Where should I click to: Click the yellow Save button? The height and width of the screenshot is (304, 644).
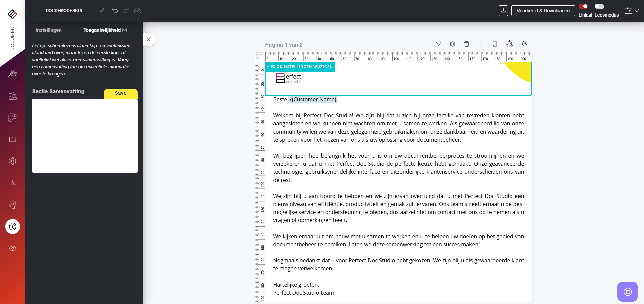coord(120,93)
